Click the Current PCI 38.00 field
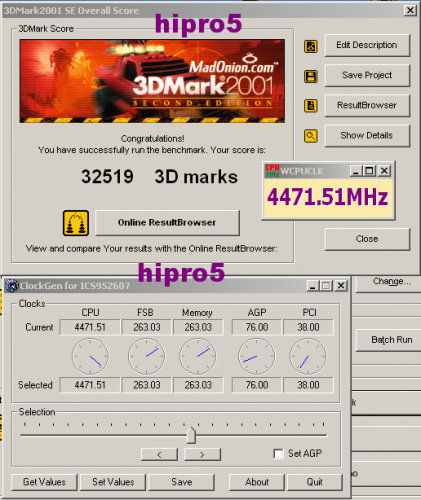The image size is (421, 500). (x=308, y=327)
